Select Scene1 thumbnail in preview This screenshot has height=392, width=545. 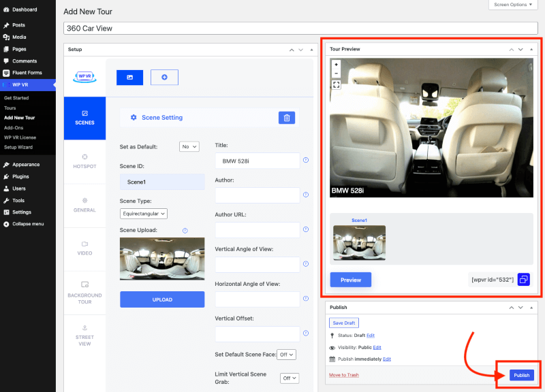click(x=360, y=243)
